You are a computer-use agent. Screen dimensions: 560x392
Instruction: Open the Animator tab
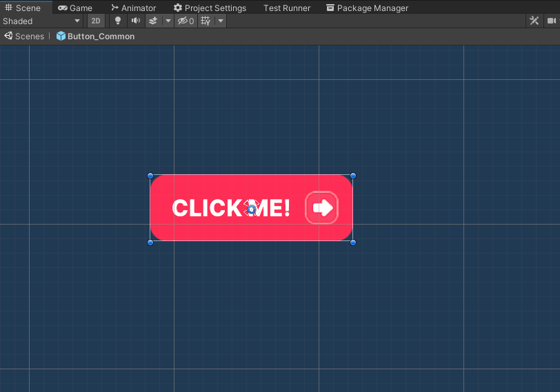point(134,8)
